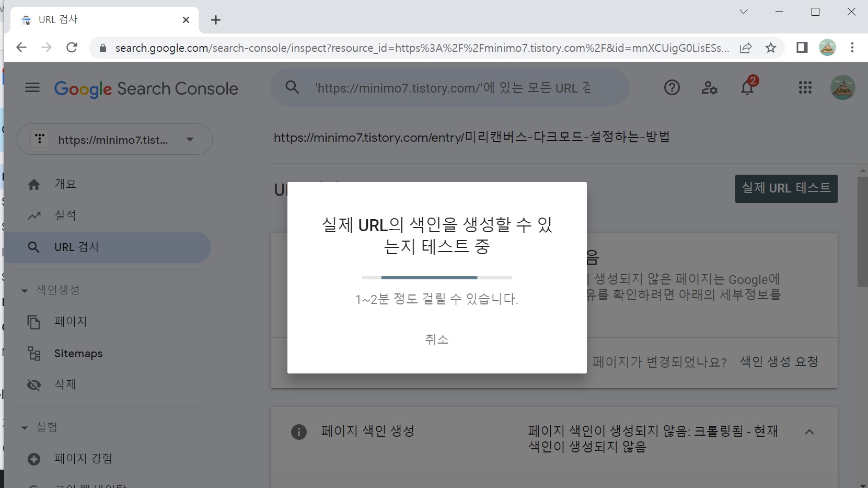Open 페이지 indexing report

107,322
